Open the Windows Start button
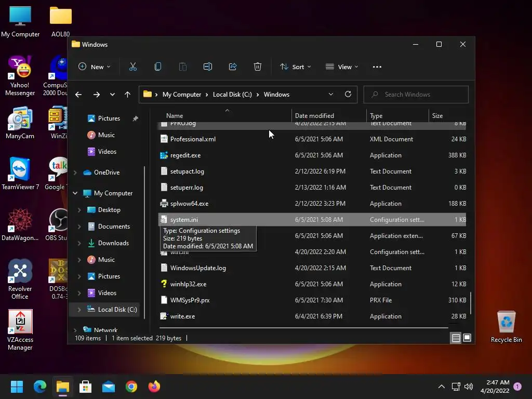Screen dimensions: 532x399 tap(17, 387)
